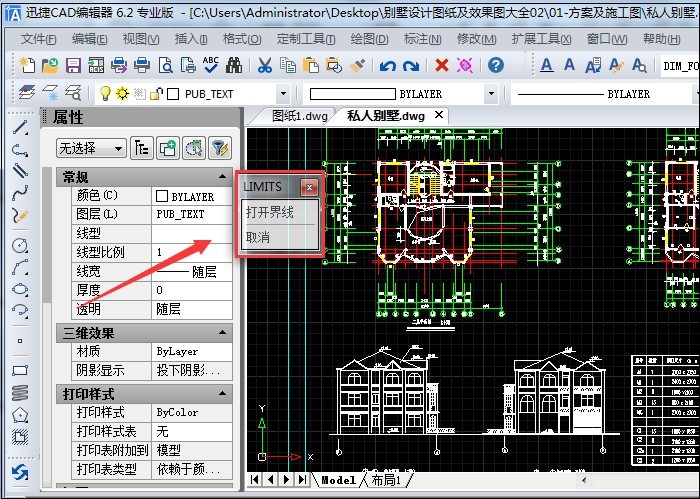Toggle the layer freeze sun icon
Screen dimensions: 700x499
[121, 94]
